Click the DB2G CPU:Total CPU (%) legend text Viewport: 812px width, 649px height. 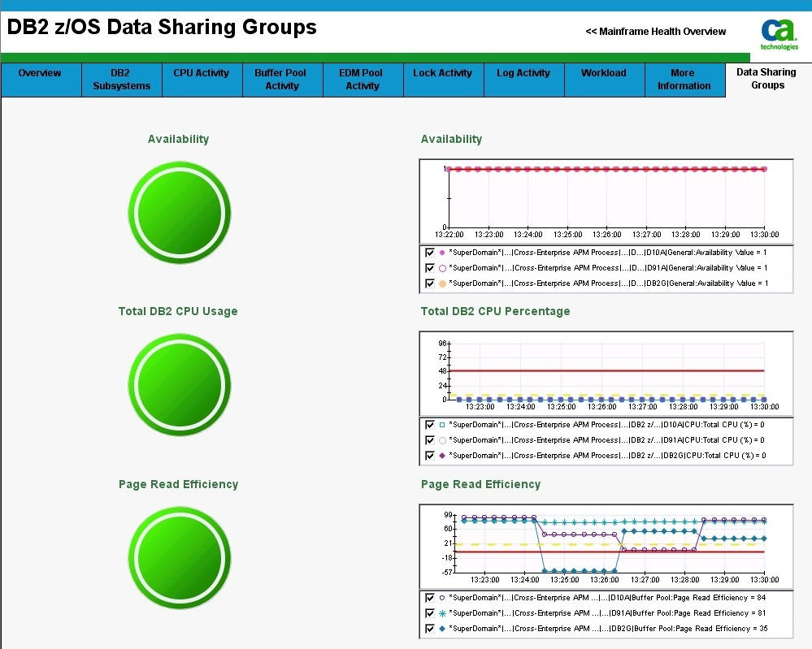coord(607,456)
